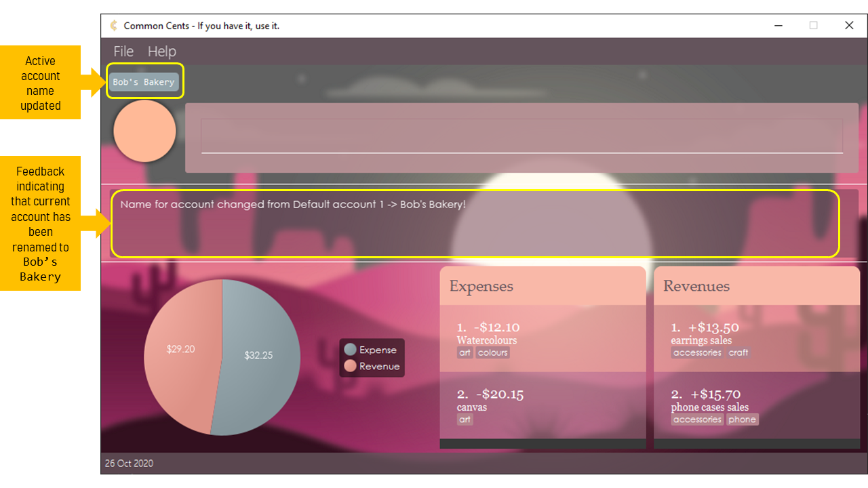Click the 'accessories' tag on earrings sales
Screen dimensions: 868x488
tap(697, 352)
